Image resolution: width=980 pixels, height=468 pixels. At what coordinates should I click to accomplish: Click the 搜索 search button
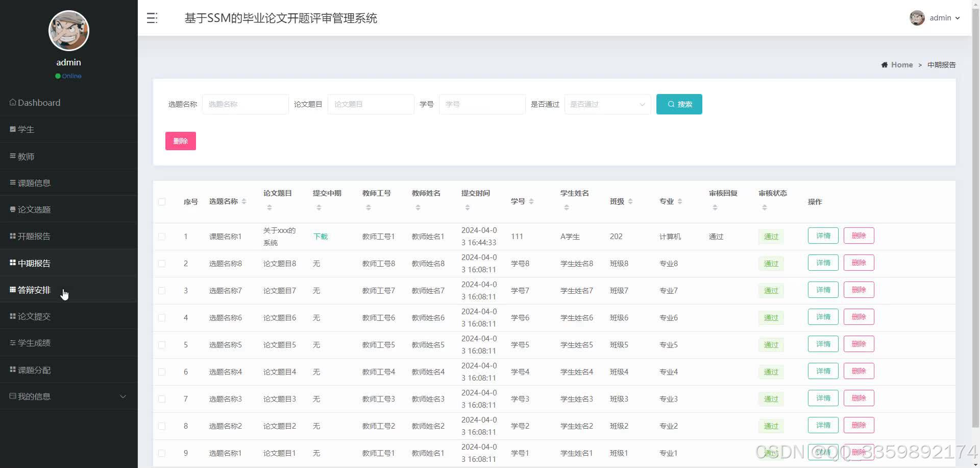(679, 104)
